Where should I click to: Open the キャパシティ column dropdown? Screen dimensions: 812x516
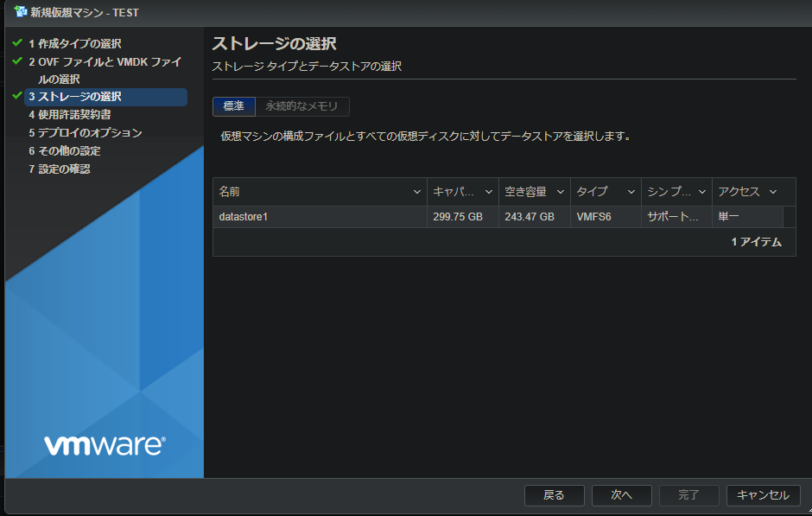pyautogui.click(x=487, y=191)
